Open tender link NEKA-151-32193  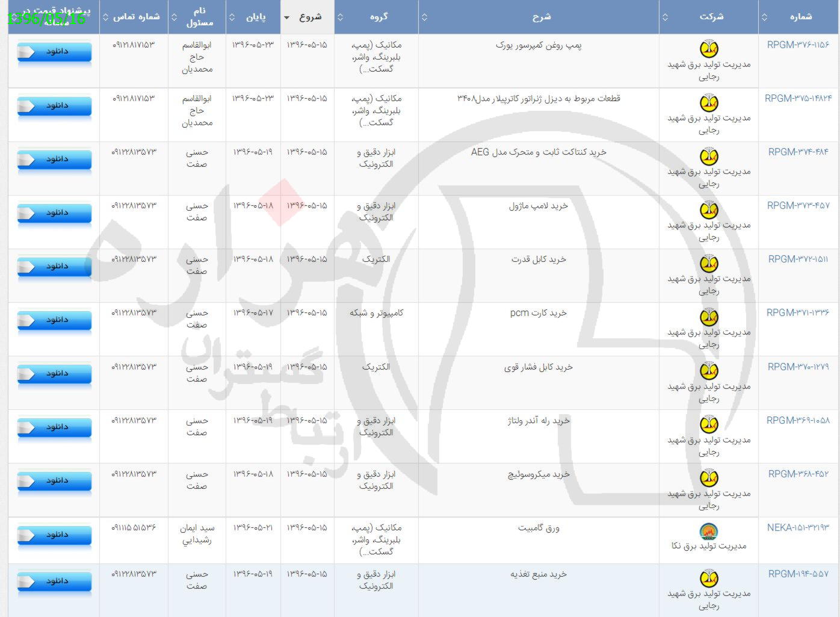click(x=798, y=527)
